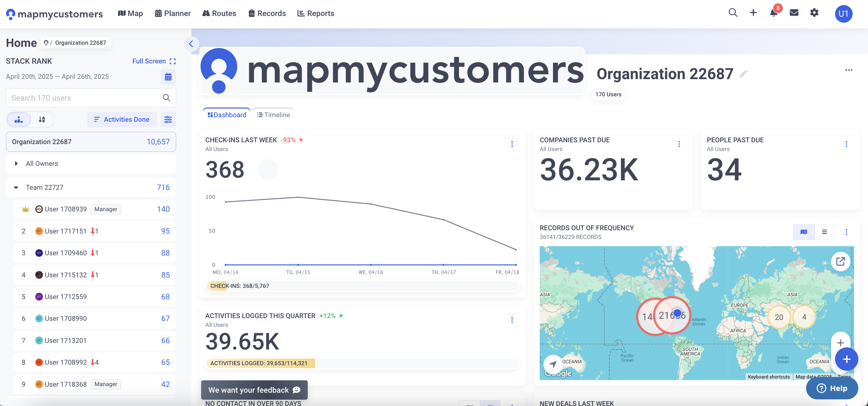This screenshot has height=406, width=868.
Task: Collapse the stack rank sidebar arrow
Action: coord(191,44)
